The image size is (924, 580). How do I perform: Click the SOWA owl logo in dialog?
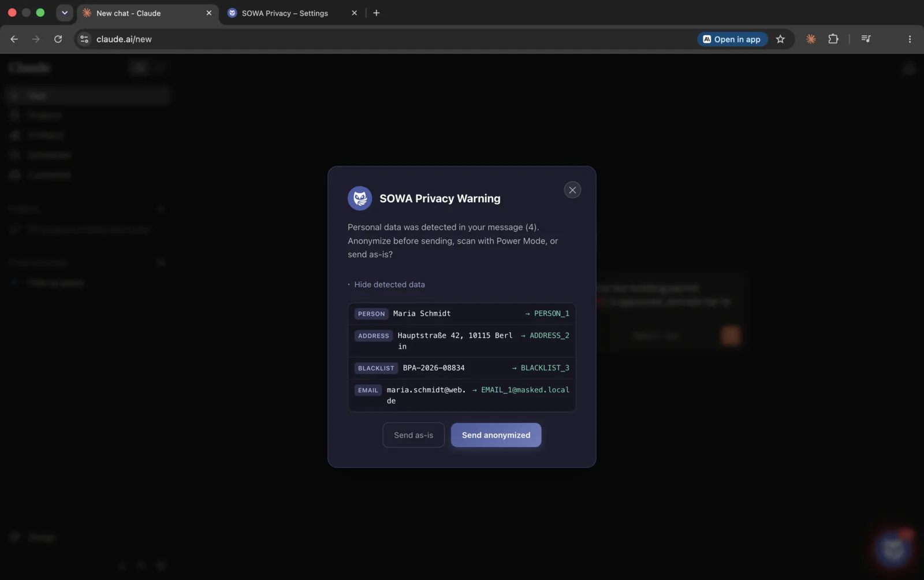(360, 198)
